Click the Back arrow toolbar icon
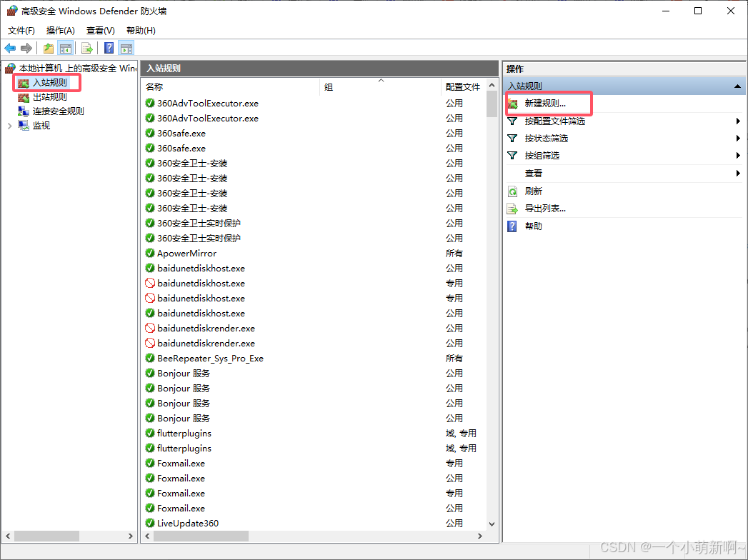Viewport: 748px width, 560px height. pos(10,48)
